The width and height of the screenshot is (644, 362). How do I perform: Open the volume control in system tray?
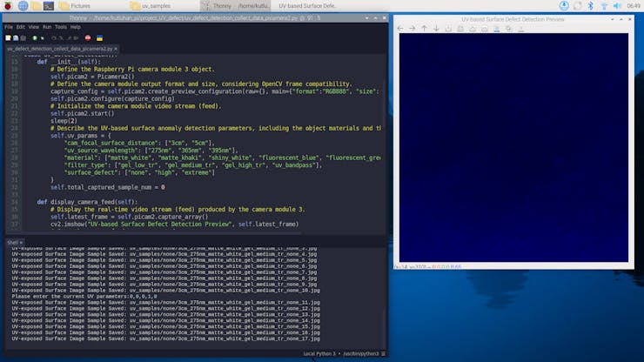pos(617,6)
